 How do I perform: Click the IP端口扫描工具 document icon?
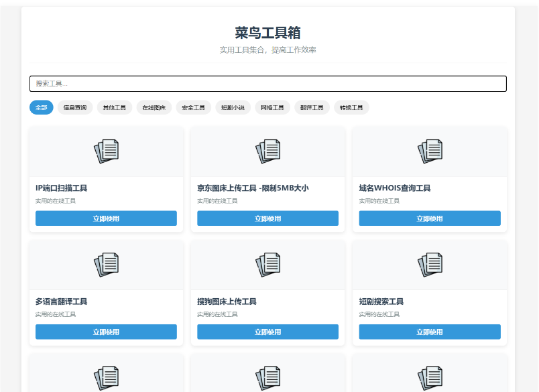106,151
